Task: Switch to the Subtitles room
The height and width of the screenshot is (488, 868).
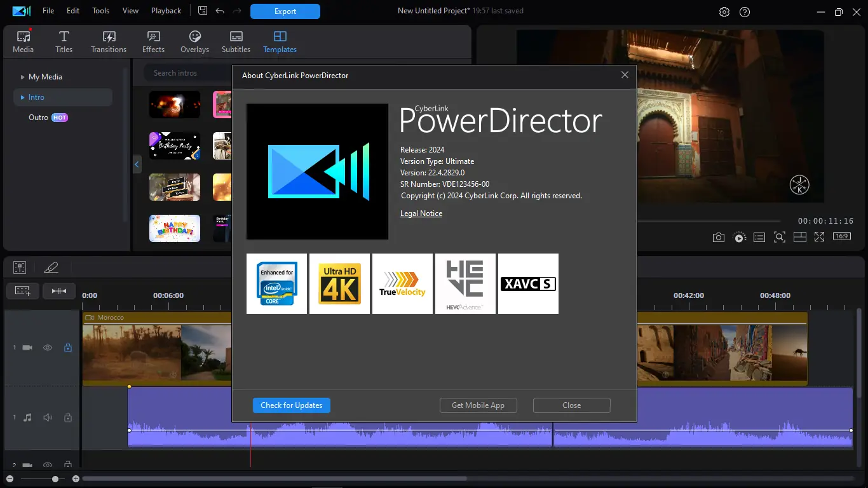Action: pyautogui.click(x=236, y=42)
